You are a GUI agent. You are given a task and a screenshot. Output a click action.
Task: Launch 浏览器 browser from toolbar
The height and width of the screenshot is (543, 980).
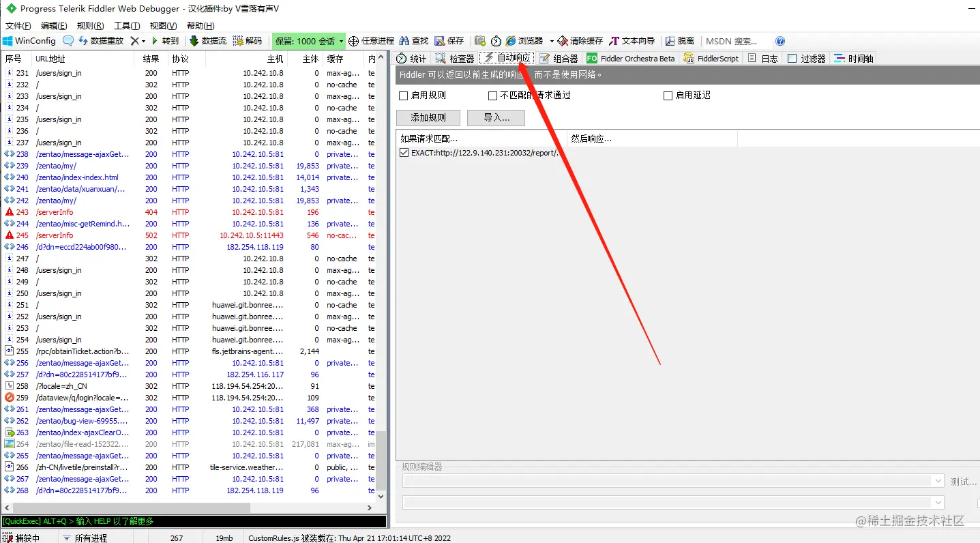[524, 41]
